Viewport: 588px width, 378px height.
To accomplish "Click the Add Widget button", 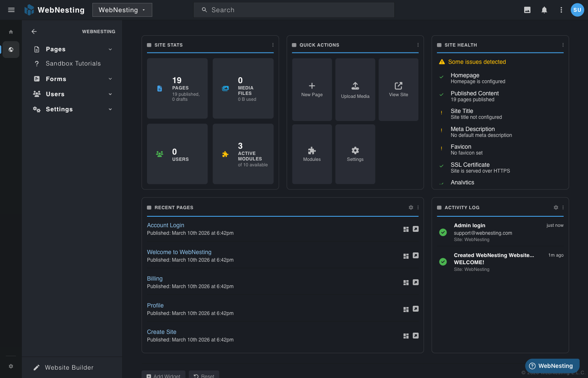I will 163,375.
